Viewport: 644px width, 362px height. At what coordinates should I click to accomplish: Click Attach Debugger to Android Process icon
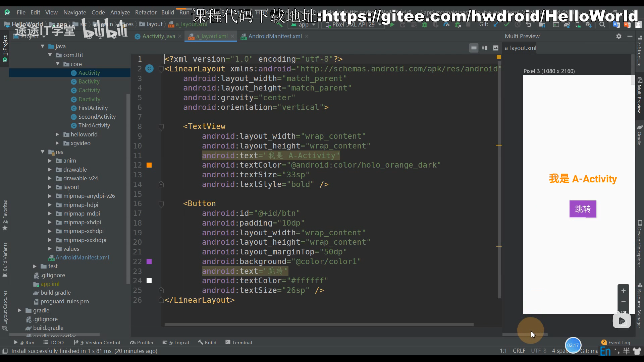click(457, 25)
